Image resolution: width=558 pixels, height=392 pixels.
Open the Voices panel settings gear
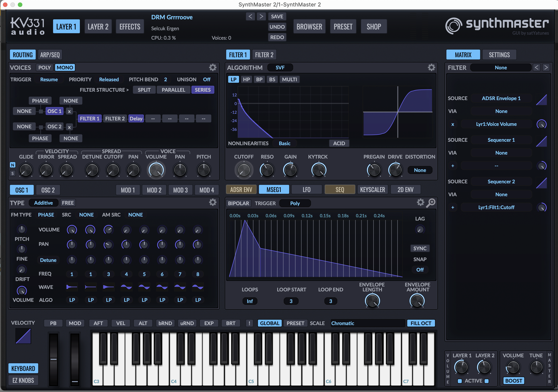pyautogui.click(x=213, y=67)
